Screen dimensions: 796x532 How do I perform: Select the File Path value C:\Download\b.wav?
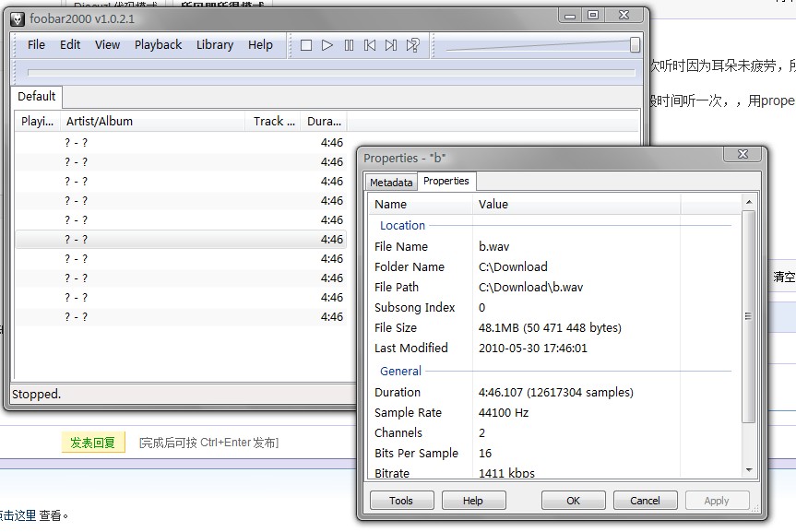pyautogui.click(x=530, y=288)
